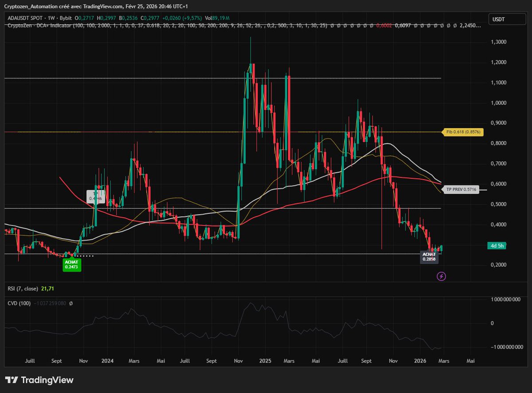Click the green ACHAT 0.2473 buy label
This screenshot has width=532, height=393.
[x=72, y=265]
